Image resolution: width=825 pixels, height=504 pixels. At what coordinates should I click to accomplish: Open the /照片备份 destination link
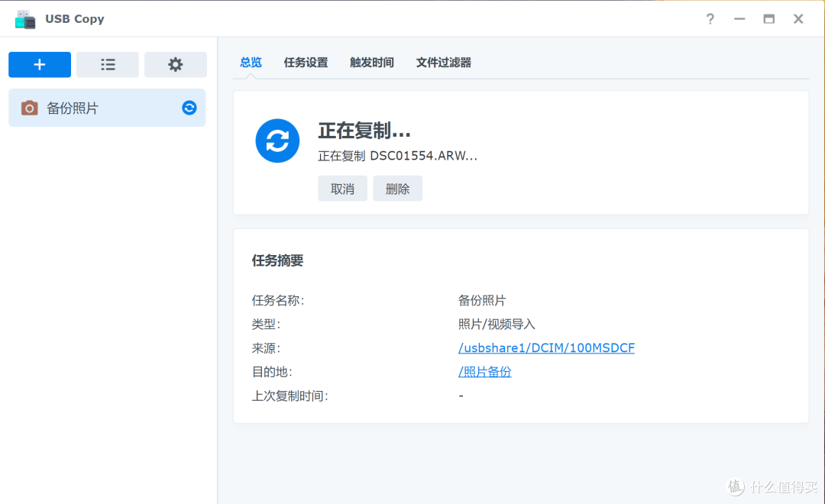484,372
